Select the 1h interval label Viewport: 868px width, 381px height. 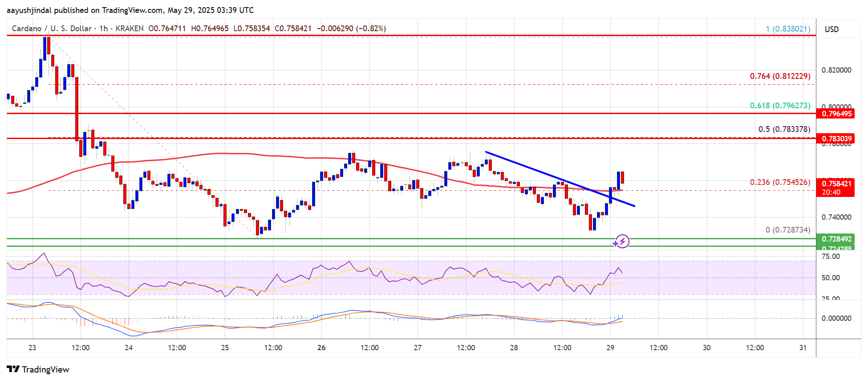point(104,29)
